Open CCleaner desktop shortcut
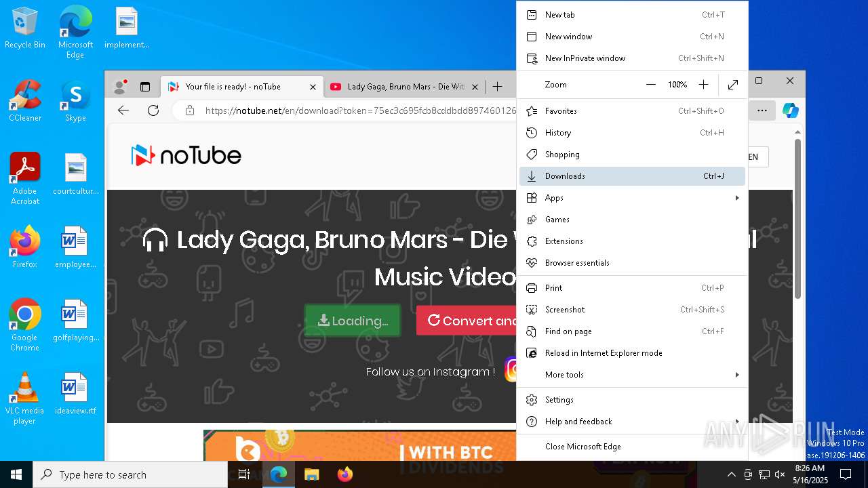868x488 pixels. 25,102
